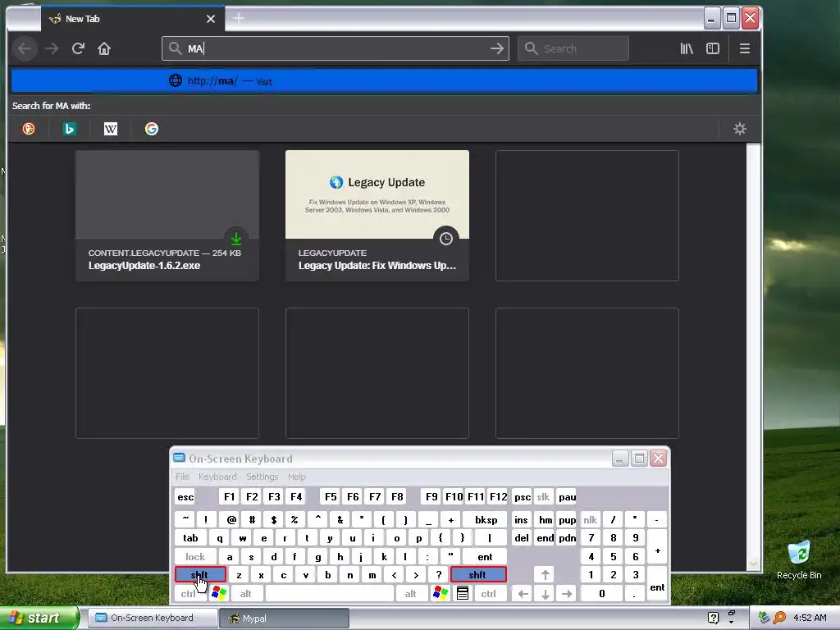This screenshot has height=630, width=840.
Task: Toggle the right shft key
Action: pos(478,574)
